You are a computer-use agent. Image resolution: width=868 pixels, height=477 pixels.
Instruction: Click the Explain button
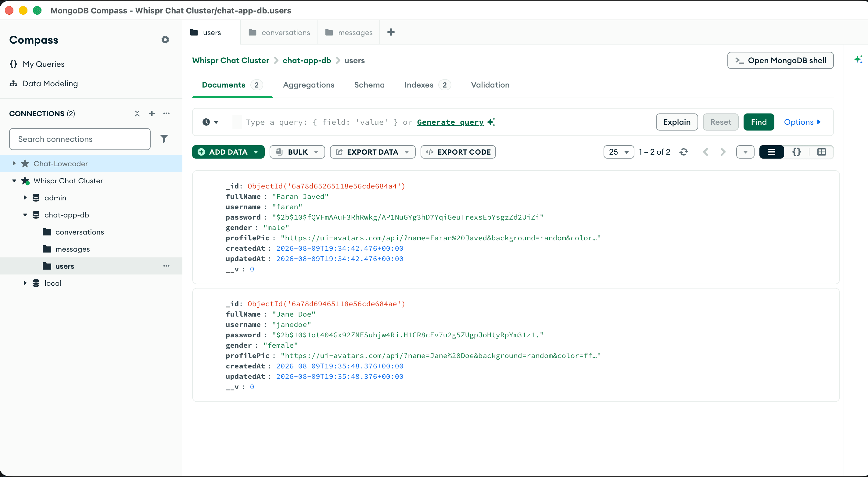(677, 122)
